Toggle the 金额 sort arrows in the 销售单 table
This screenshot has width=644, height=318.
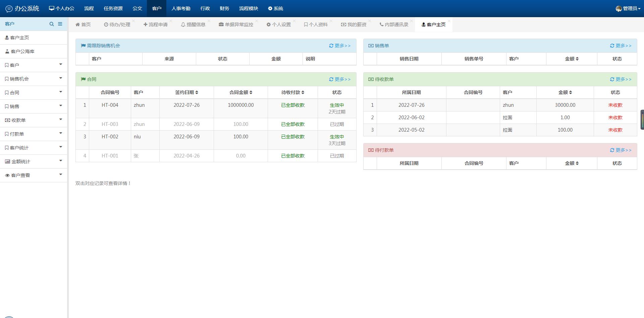point(578,59)
